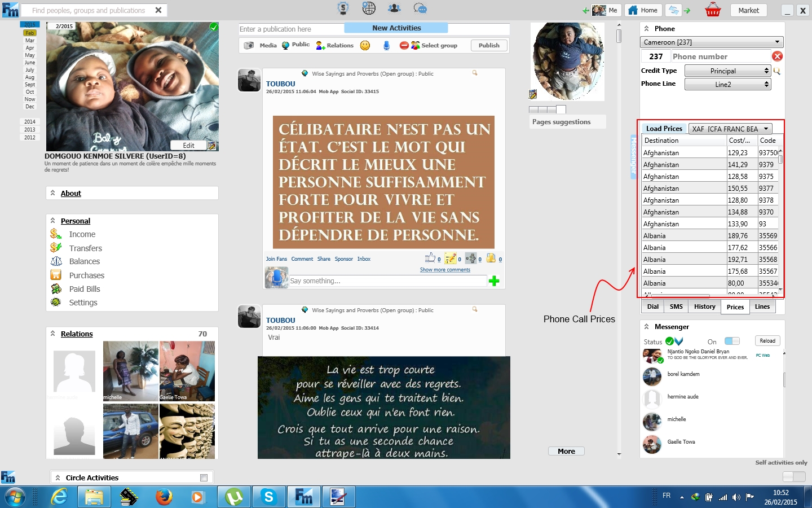Image resolution: width=812 pixels, height=508 pixels.
Task: Open Credit Type Principal dropdown
Action: pos(727,71)
